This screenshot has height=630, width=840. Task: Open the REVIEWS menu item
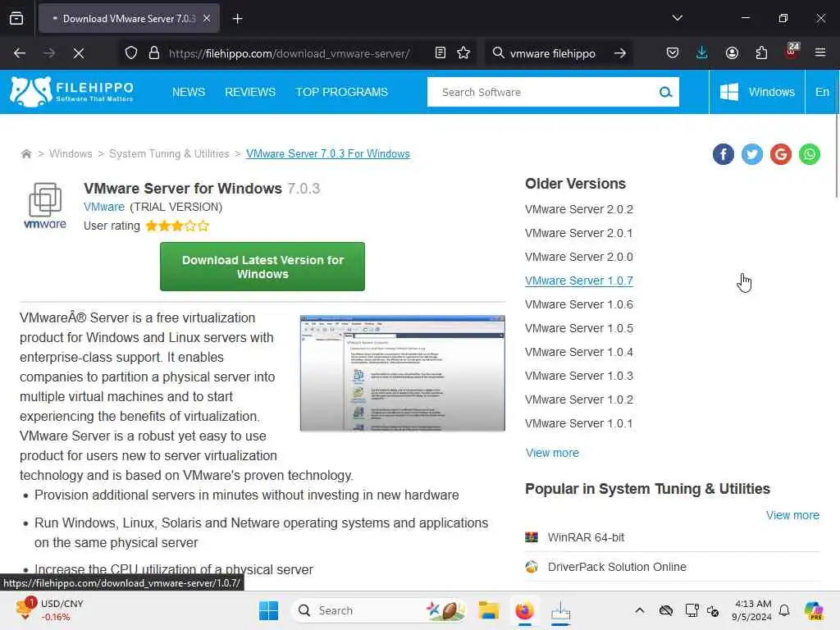250,92
